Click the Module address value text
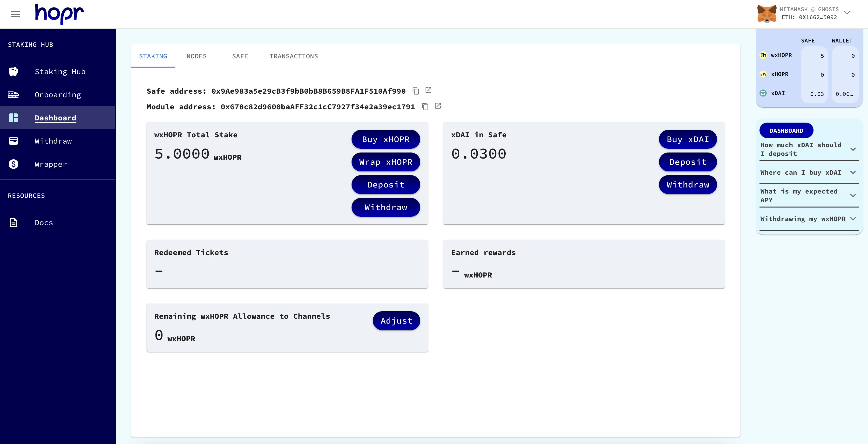 click(317, 107)
